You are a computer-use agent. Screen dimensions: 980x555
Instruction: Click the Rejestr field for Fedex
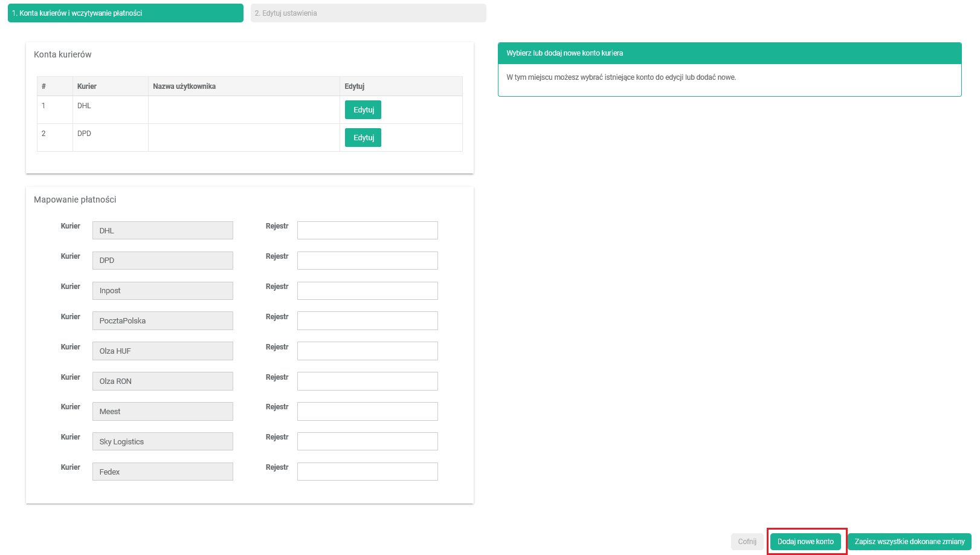[367, 472]
